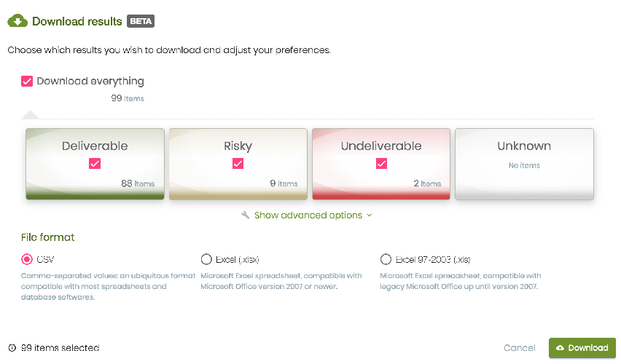
Task: Cancel the download dialog
Action: pyautogui.click(x=519, y=348)
